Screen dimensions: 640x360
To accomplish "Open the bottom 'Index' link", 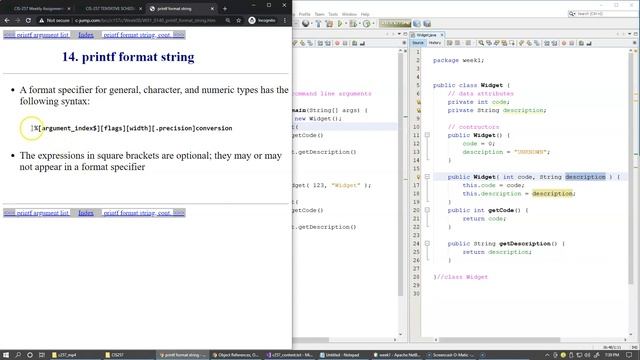I will (86, 213).
